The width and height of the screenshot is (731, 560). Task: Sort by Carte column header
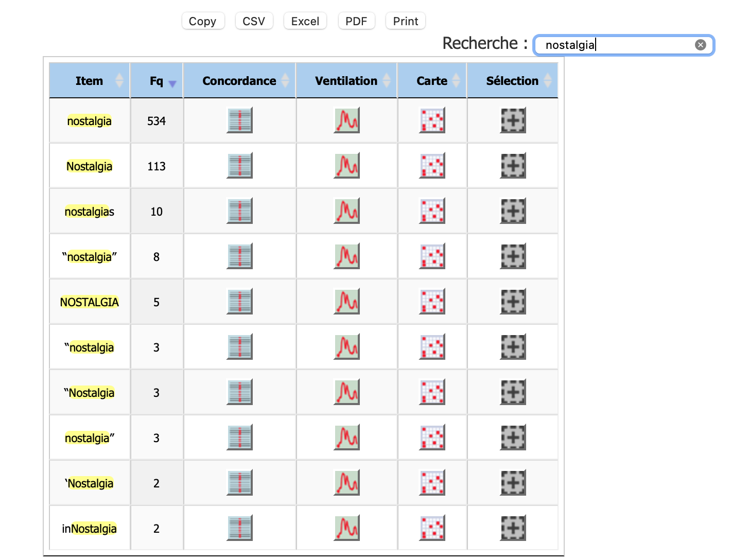click(432, 81)
